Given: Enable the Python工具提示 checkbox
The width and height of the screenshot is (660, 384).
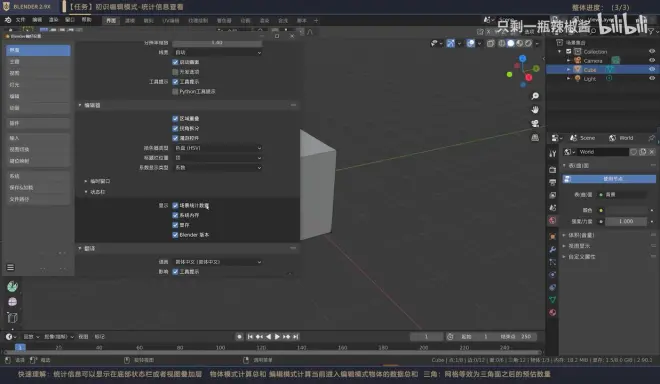Looking at the screenshot, I should (175, 91).
